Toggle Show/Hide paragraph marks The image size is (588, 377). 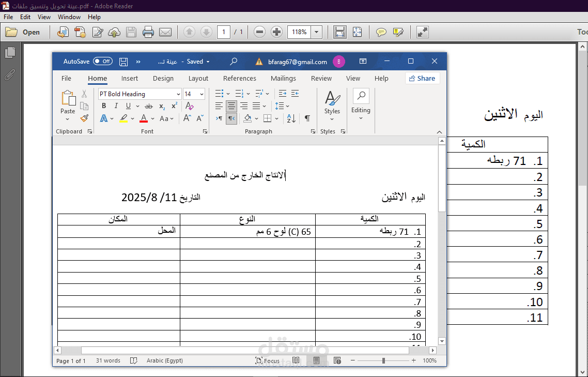tap(307, 118)
